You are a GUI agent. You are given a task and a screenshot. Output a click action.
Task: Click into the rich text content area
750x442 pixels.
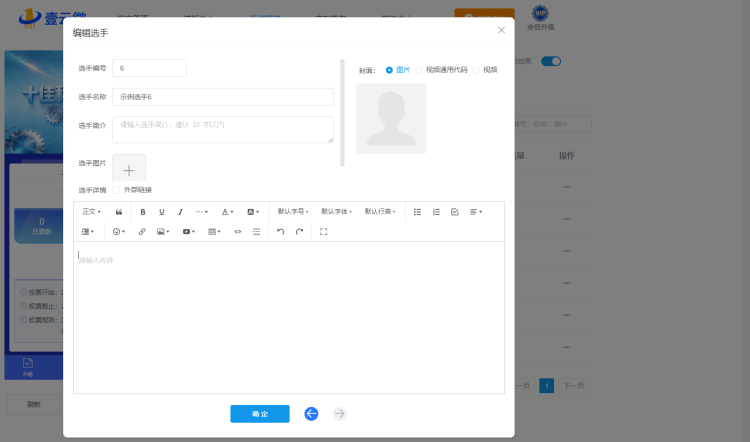click(x=289, y=318)
